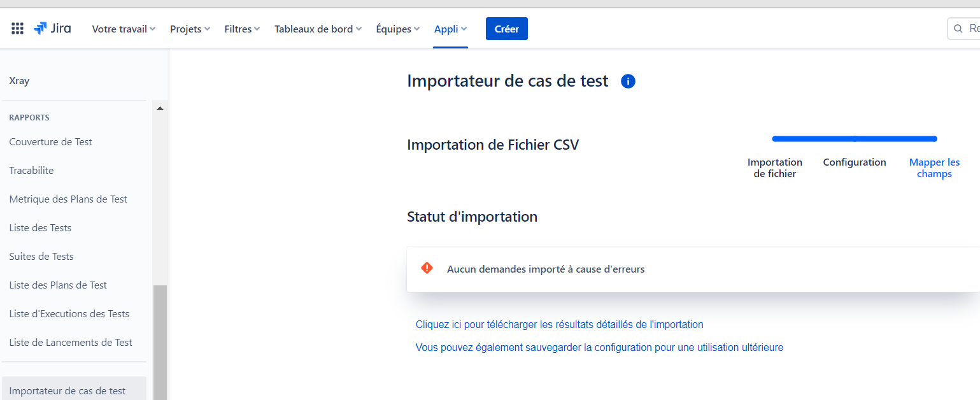Click the info icon beside Importateur de cas de test
This screenshot has width=980, height=400.
click(628, 81)
